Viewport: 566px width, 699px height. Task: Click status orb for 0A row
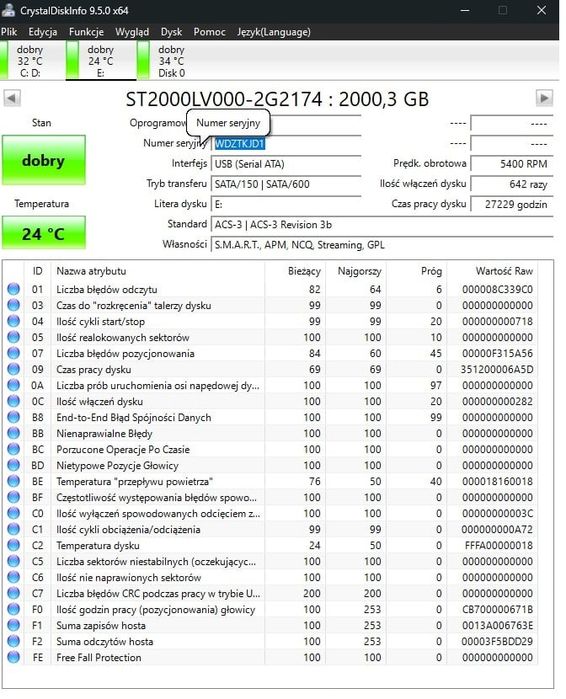(14, 386)
